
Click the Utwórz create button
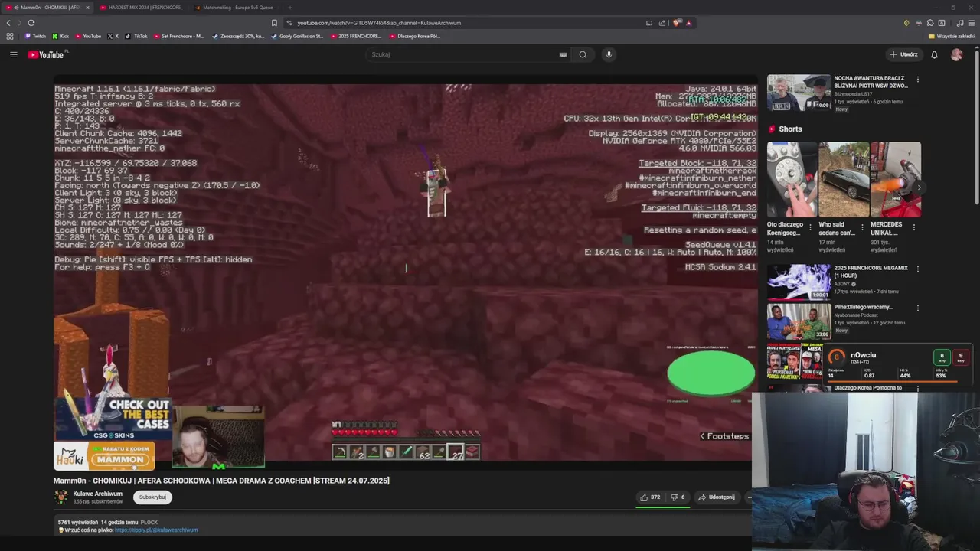point(903,54)
